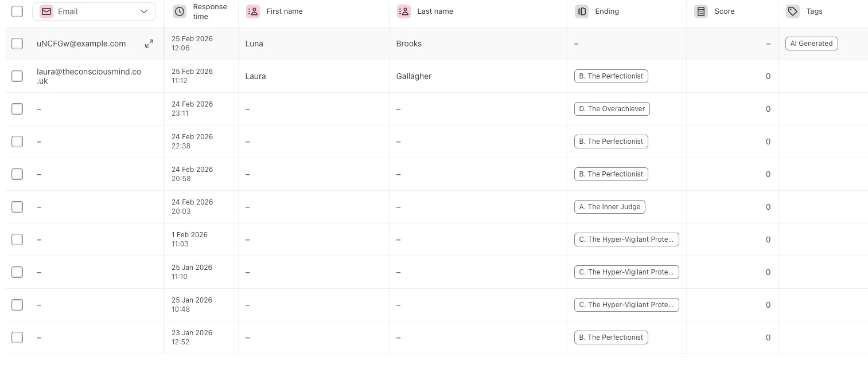Click the D. The Overachiever ending badge

(x=612, y=109)
